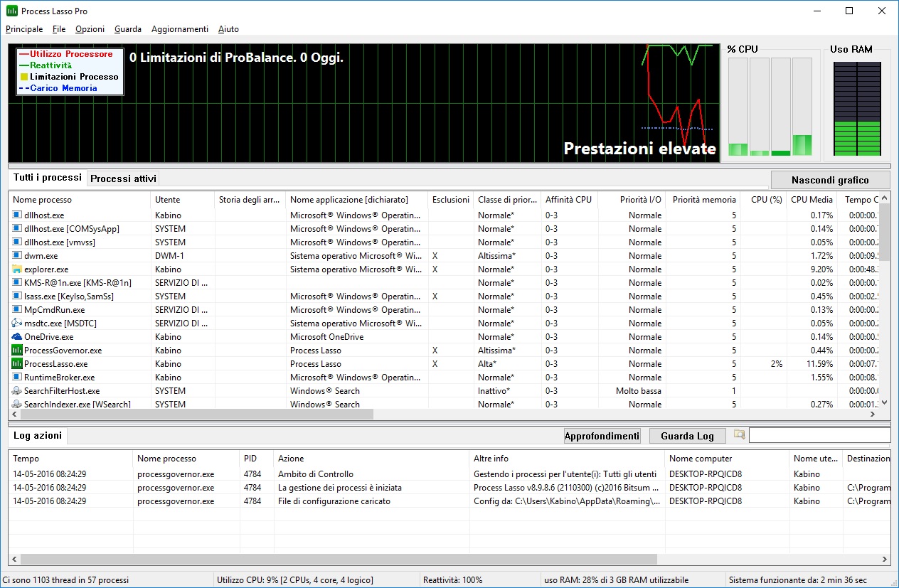
Task: Sort log by PID column header
Action: click(x=257, y=459)
